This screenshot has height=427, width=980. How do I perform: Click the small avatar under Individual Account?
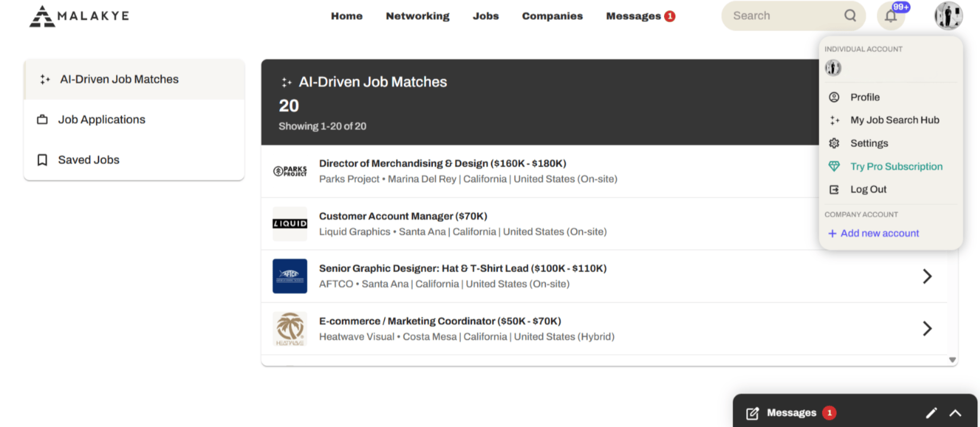click(x=833, y=68)
